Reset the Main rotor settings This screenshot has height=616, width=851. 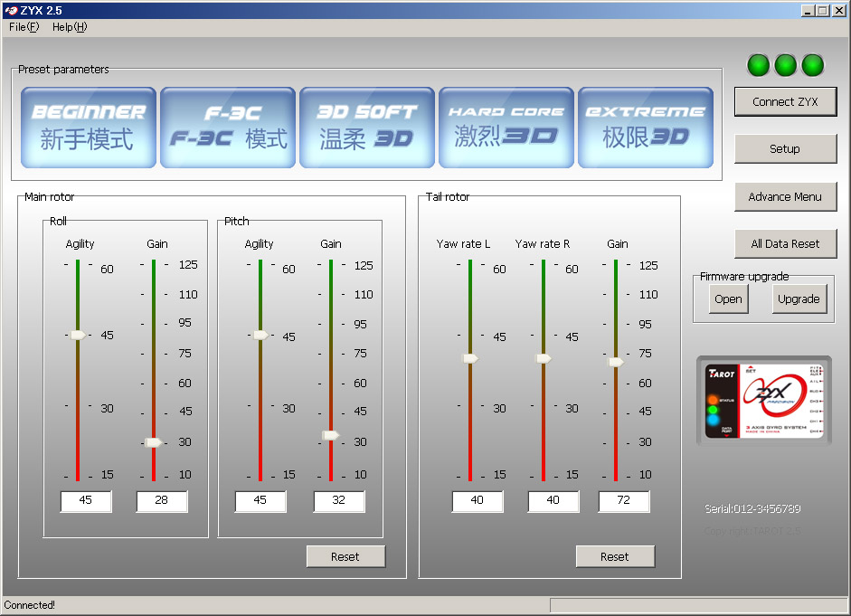pos(345,557)
